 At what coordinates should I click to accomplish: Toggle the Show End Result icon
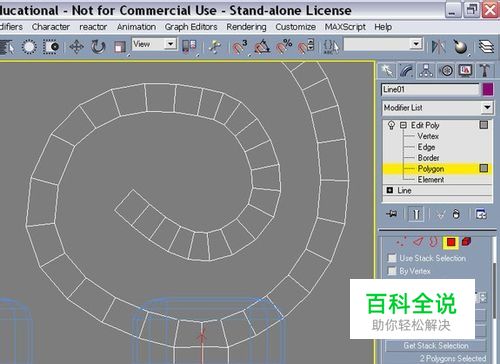pyautogui.click(x=416, y=214)
